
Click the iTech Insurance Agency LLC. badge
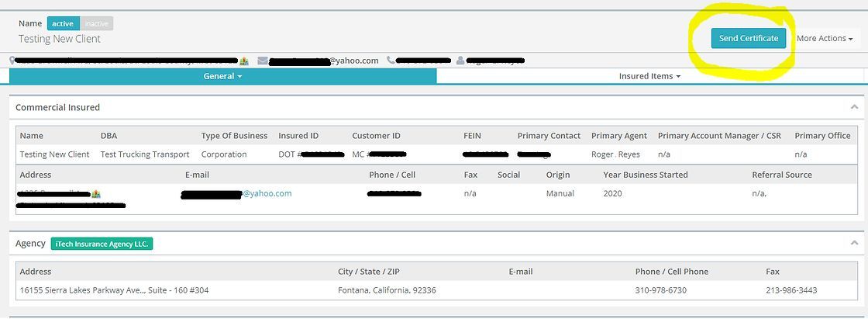click(x=102, y=244)
